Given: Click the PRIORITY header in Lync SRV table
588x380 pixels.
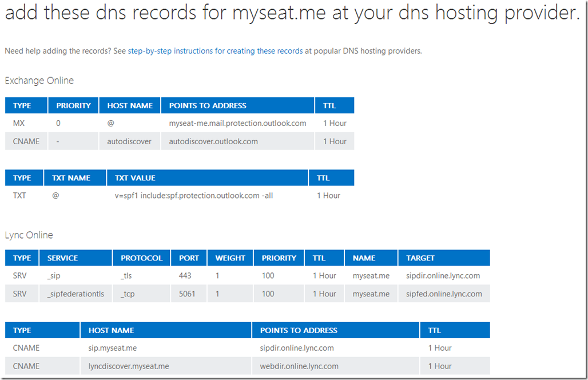Looking at the screenshot, I should click(x=279, y=258).
